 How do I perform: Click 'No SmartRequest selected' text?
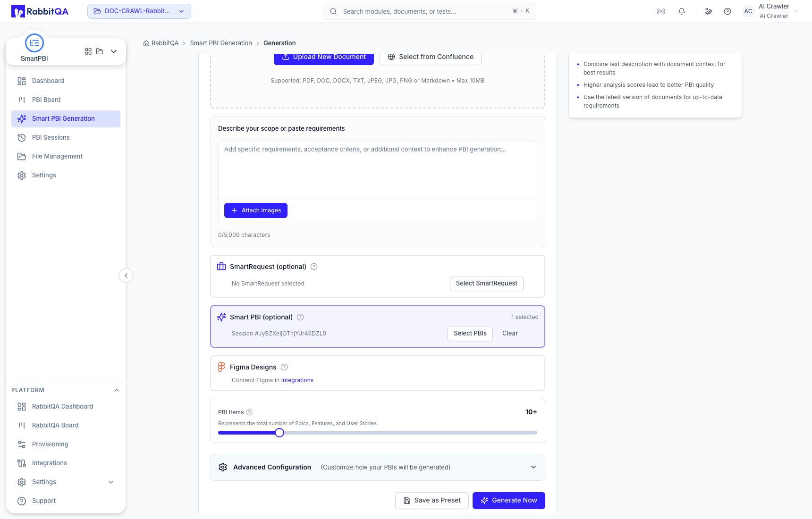(268, 284)
